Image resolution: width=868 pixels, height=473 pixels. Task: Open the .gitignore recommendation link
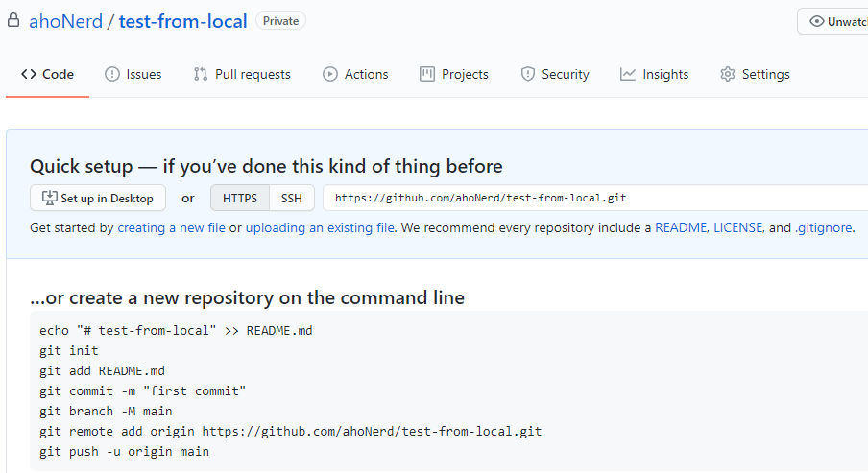tap(824, 228)
